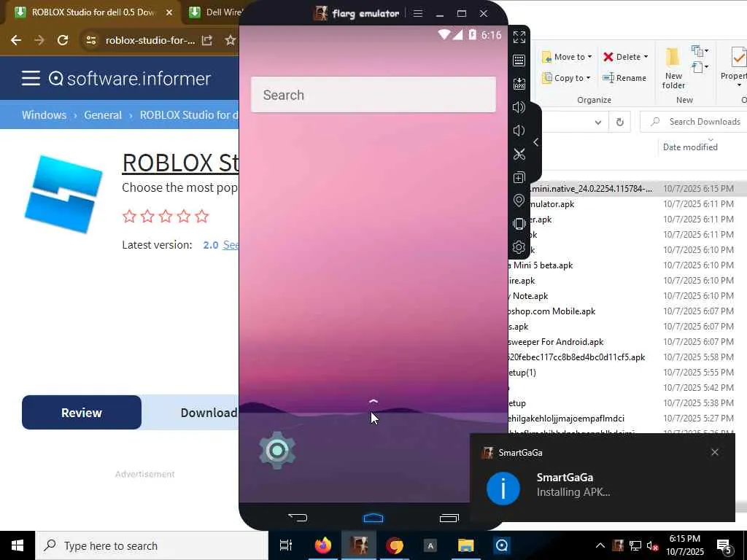Open Copy to dropdown in File Explorer
Screen dimensions: 747x560
click(566, 77)
